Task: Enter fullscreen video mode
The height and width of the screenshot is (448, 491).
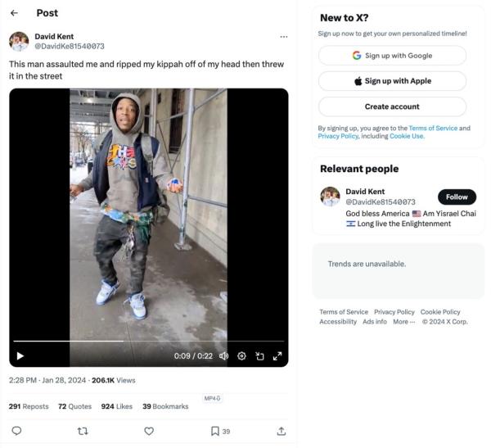Action: pos(277,355)
